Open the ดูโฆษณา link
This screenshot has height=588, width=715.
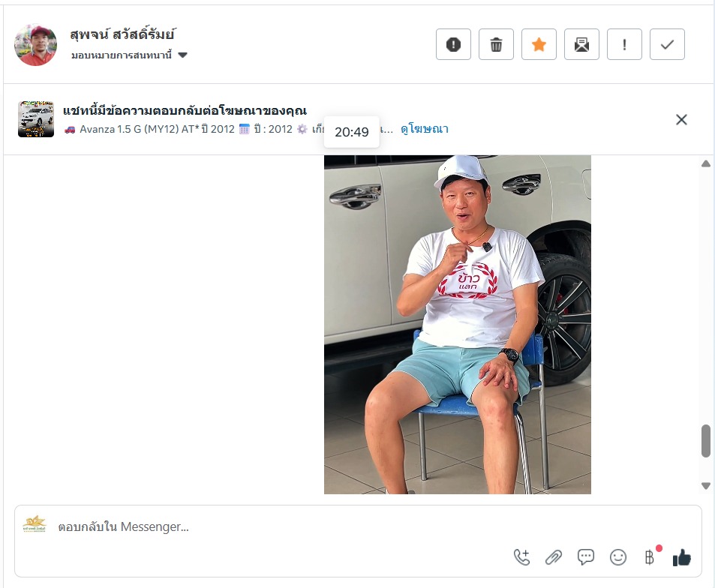[425, 129]
